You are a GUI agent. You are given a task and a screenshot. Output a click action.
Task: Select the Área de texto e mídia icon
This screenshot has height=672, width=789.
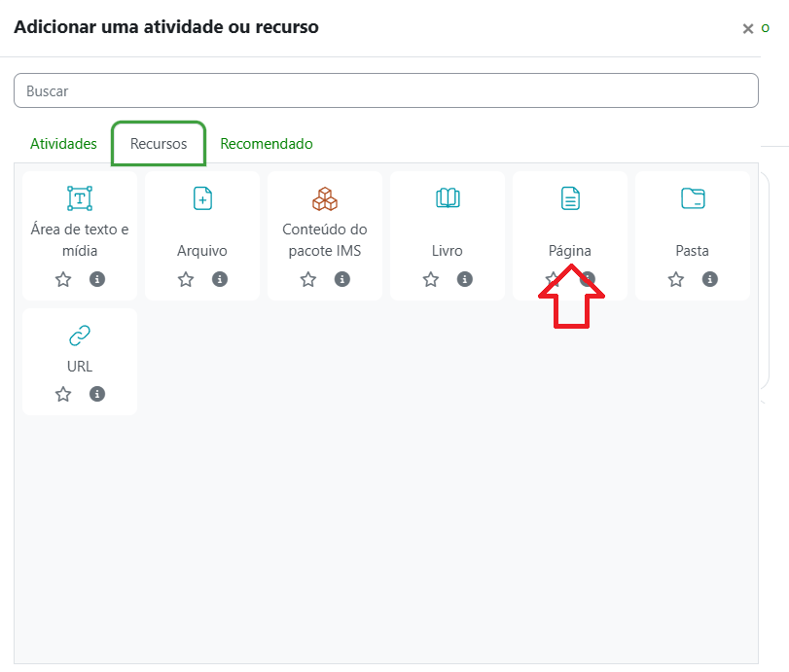click(x=80, y=198)
